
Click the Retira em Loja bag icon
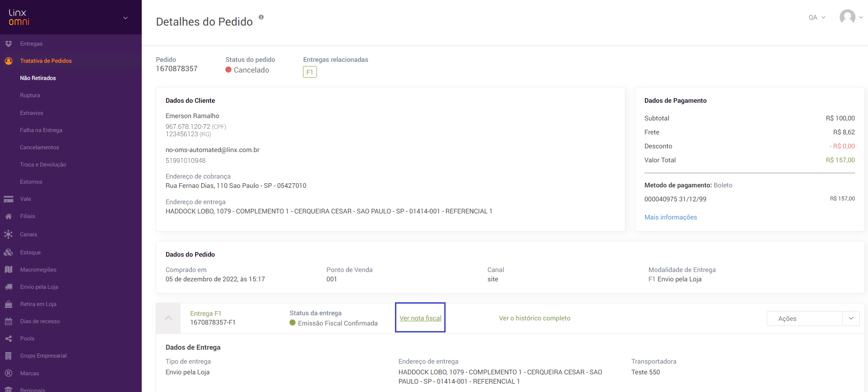[x=8, y=304]
